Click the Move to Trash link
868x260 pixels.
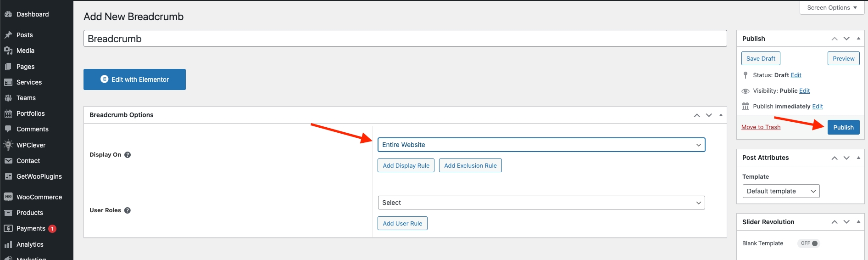coord(761,127)
